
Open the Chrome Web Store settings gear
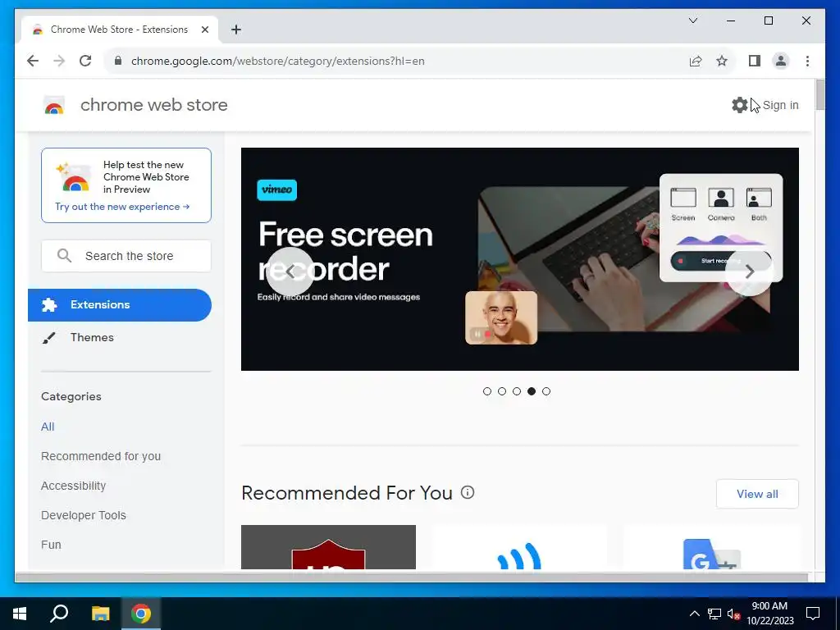click(x=739, y=105)
